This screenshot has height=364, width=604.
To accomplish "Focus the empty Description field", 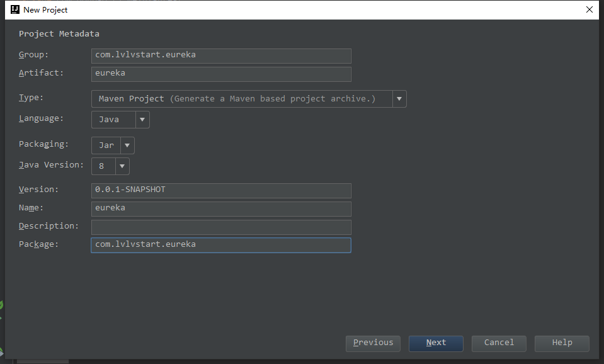I will (220, 227).
